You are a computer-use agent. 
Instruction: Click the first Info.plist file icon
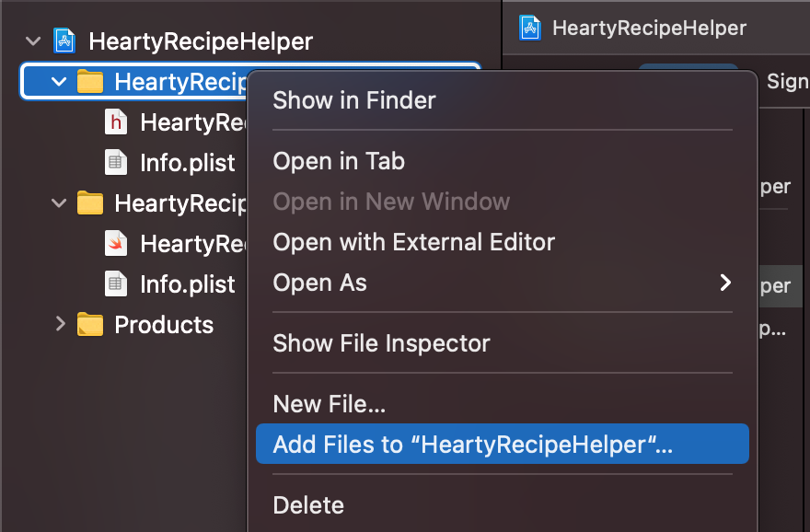[116, 162]
